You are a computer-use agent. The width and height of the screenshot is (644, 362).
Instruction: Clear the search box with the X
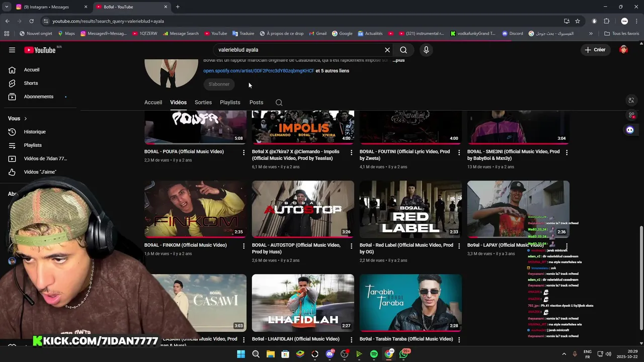[x=387, y=50]
